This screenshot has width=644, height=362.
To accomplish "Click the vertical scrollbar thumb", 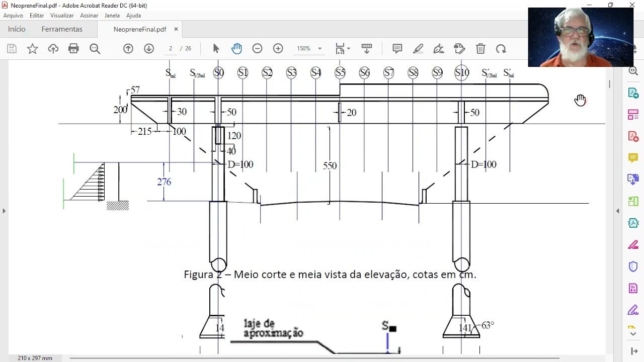I will [x=610, y=84].
